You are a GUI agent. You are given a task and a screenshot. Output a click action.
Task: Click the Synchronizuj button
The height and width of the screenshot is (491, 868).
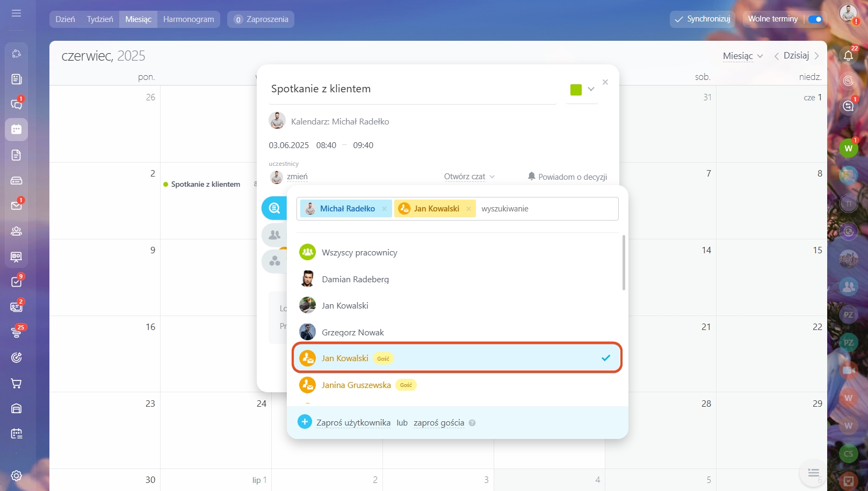tap(703, 19)
